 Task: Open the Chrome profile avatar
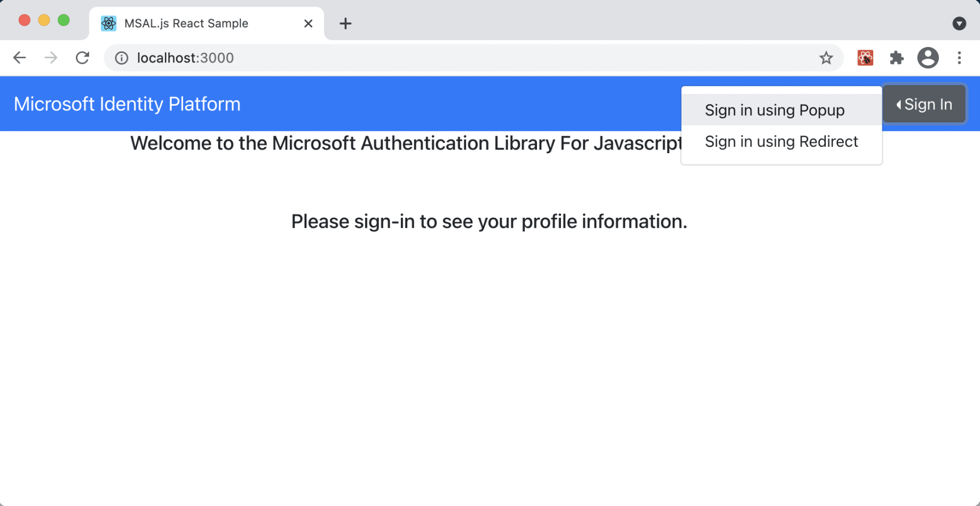coord(928,58)
